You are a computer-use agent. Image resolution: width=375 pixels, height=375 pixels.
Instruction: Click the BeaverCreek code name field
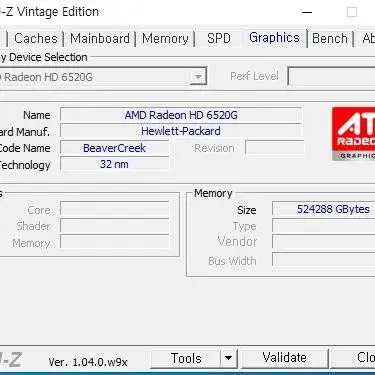115,148
